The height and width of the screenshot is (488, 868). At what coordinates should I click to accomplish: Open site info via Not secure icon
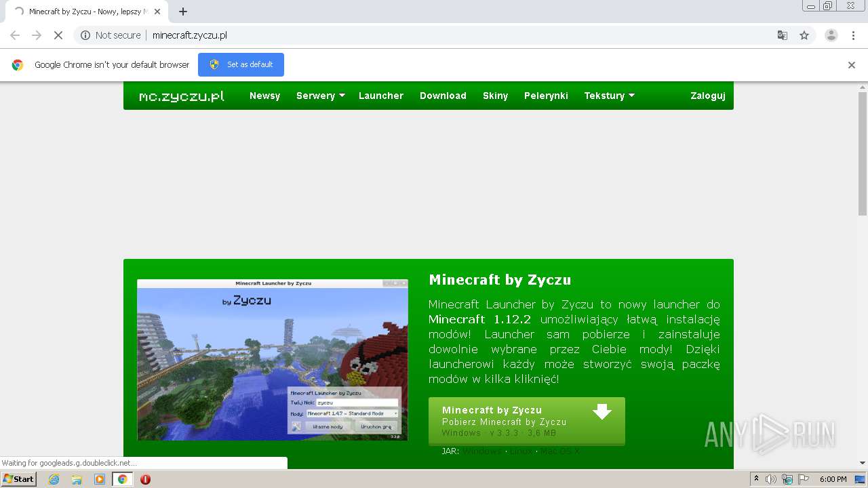coord(85,35)
